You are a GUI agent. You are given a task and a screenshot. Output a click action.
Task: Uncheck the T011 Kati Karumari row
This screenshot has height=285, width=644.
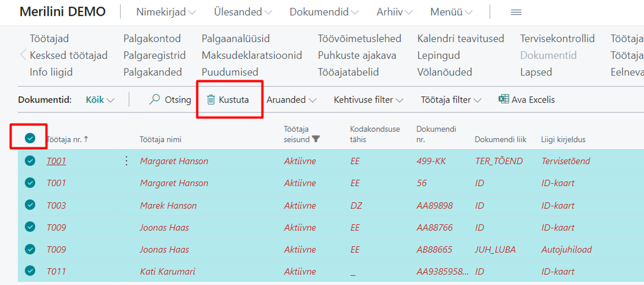[x=30, y=272]
